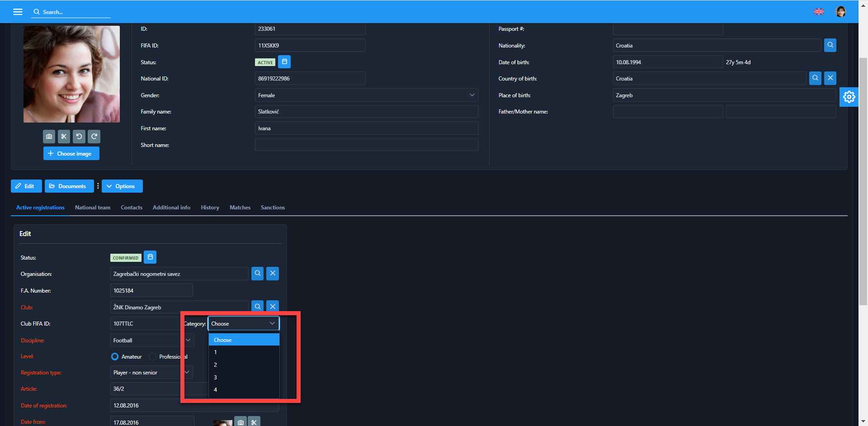
Task: Switch to the National team tab
Action: [x=93, y=208]
